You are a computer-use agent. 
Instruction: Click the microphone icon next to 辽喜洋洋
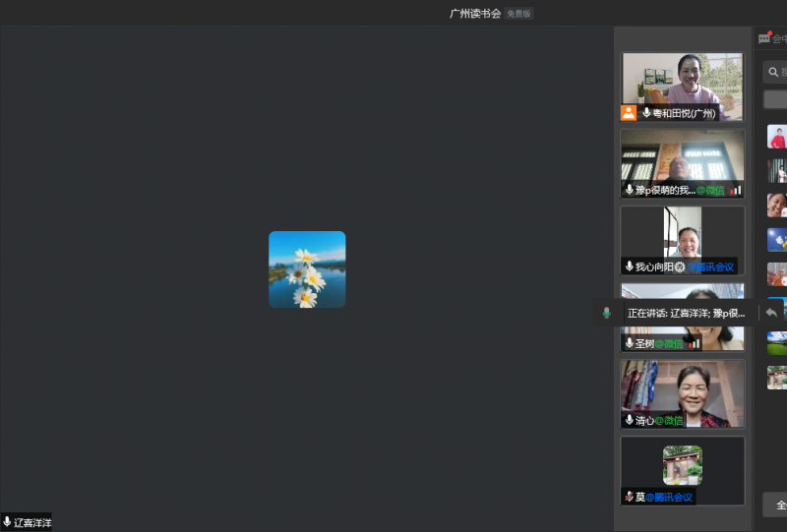(7, 522)
